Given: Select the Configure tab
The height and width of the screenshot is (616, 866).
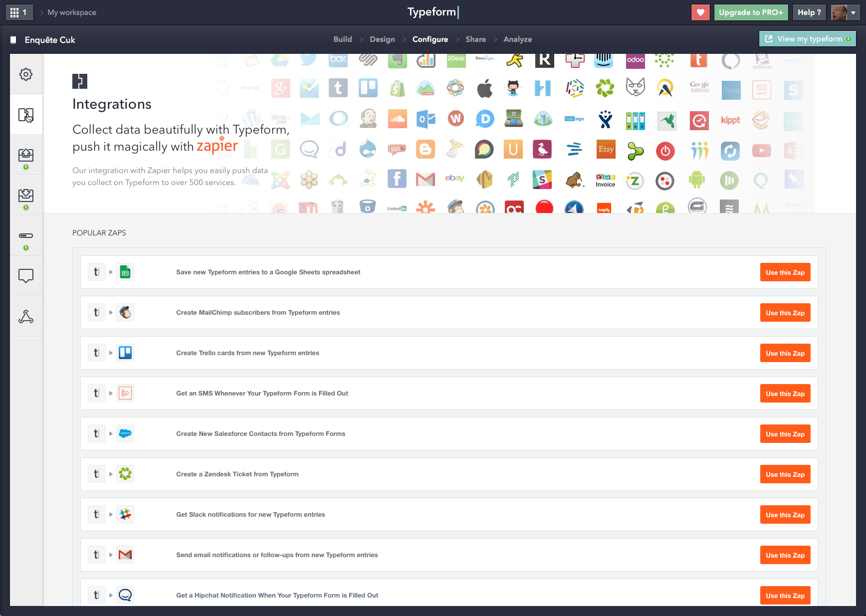Looking at the screenshot, I should pyautogui.click(x=430, y=39).
